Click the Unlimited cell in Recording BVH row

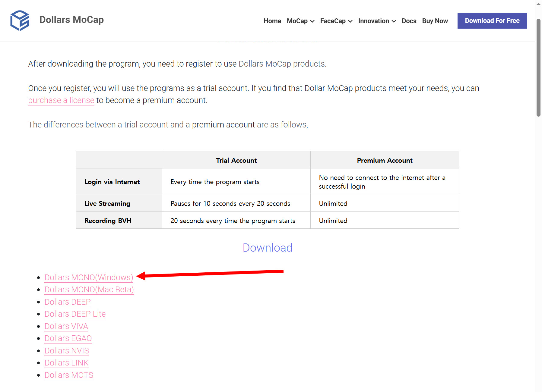point(385,220)
